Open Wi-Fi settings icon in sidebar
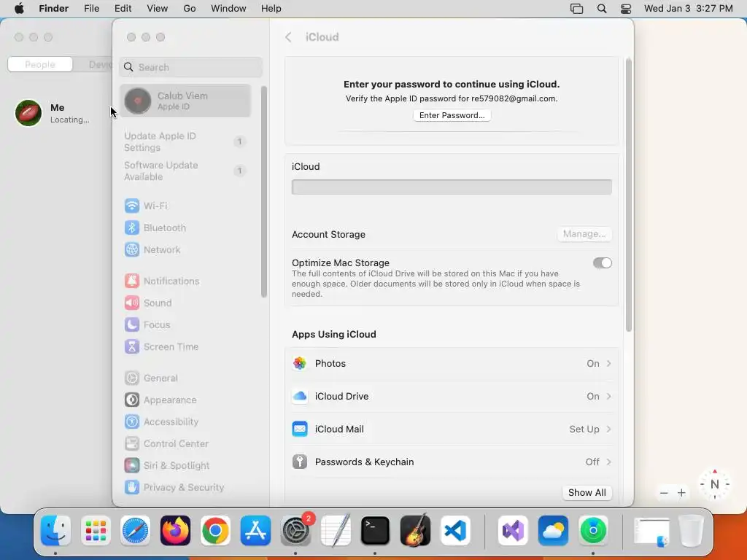This screenshot has height=560, width=747. (132, 206)
